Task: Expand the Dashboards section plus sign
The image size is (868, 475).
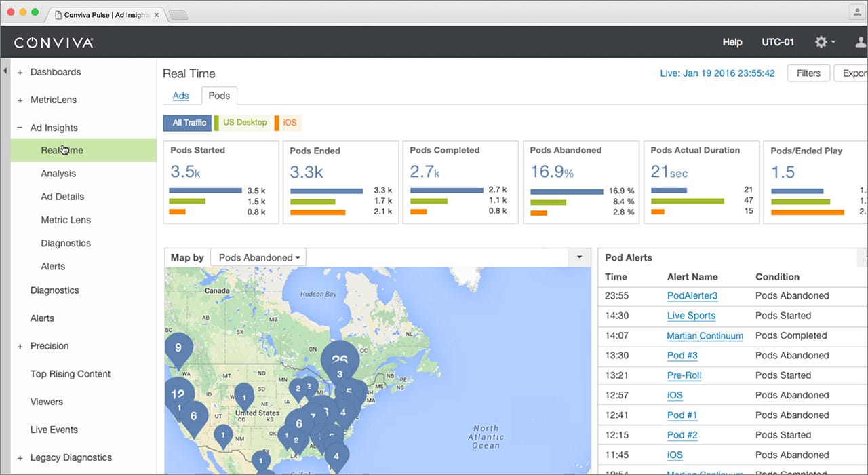Action: tap(20, 73)
